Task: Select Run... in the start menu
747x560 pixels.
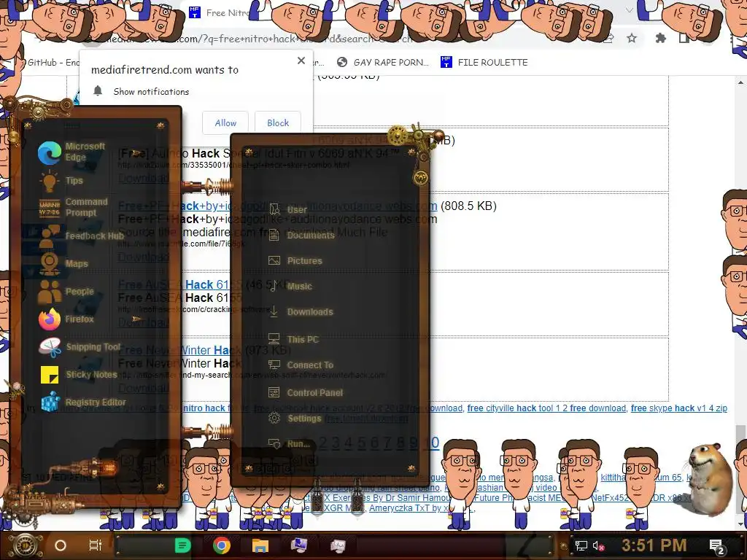Action: [289, 444]
